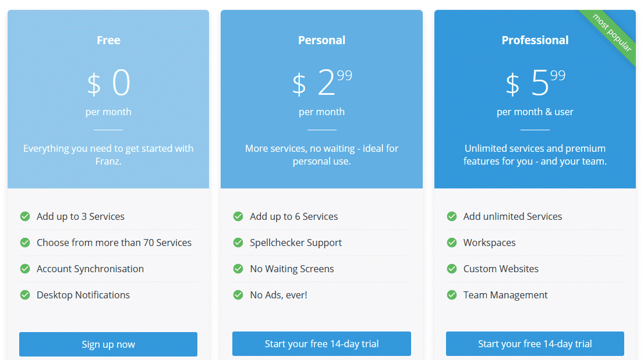The width and height of the screenshot is (644, 360).
Task: Click the check icon next to Account Synchronisation
Action: (x=25, y=269)
